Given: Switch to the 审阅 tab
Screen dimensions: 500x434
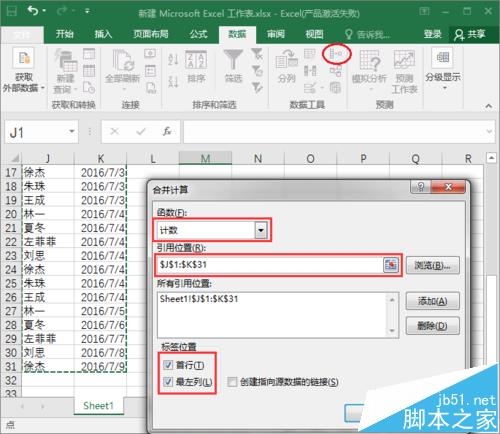Looking at the screenshot, I should (276, 34).
